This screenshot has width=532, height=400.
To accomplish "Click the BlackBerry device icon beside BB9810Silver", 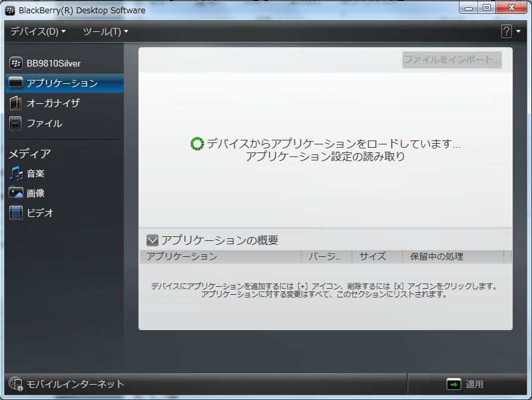I will coord(15,63).
